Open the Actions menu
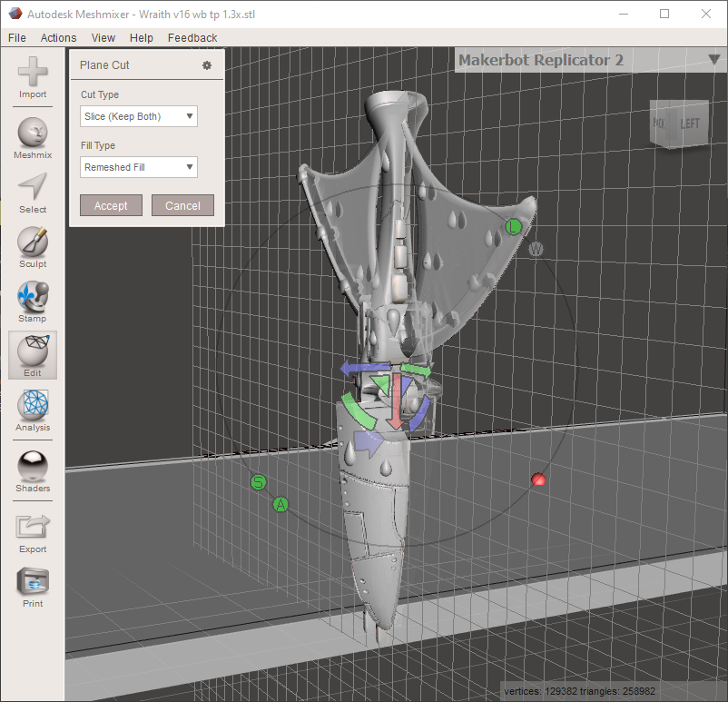Image resolution: width=728 pixels, height=702 pixels. click(58, 37)
